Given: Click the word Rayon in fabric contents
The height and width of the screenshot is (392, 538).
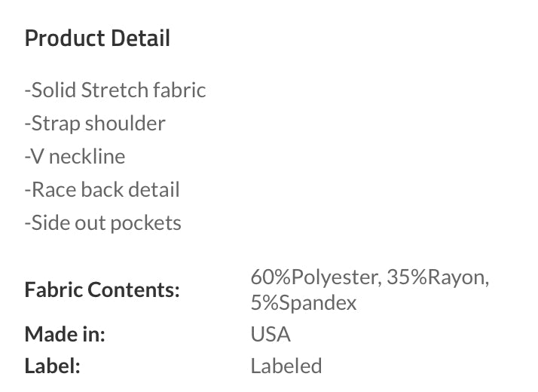Looking at the screenshot, I should pyautogui.click(x=458, y=277).
